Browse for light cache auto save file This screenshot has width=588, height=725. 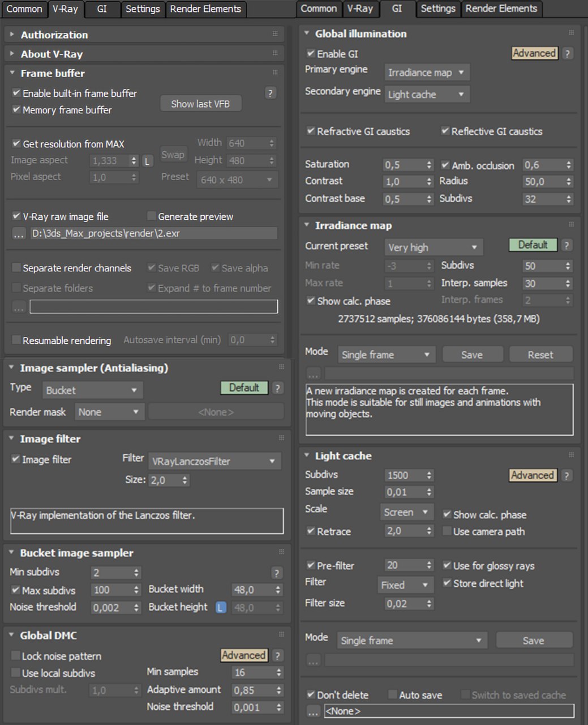tap(313, 711)
